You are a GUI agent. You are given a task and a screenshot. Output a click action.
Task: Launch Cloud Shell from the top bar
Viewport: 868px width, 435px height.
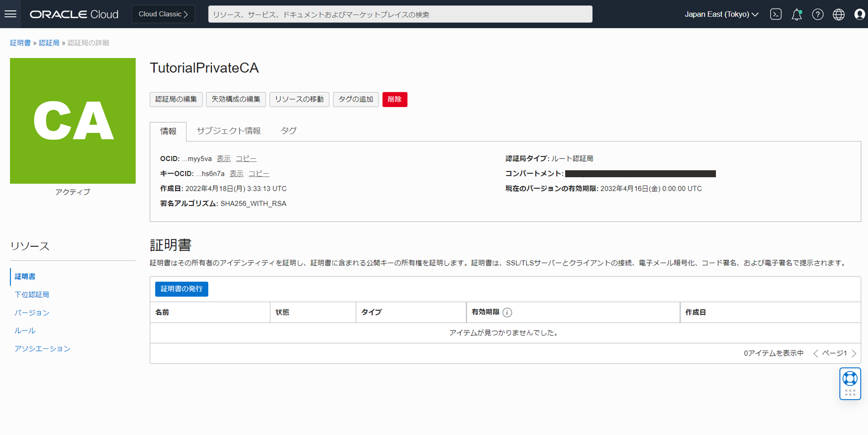click(776, 14)
